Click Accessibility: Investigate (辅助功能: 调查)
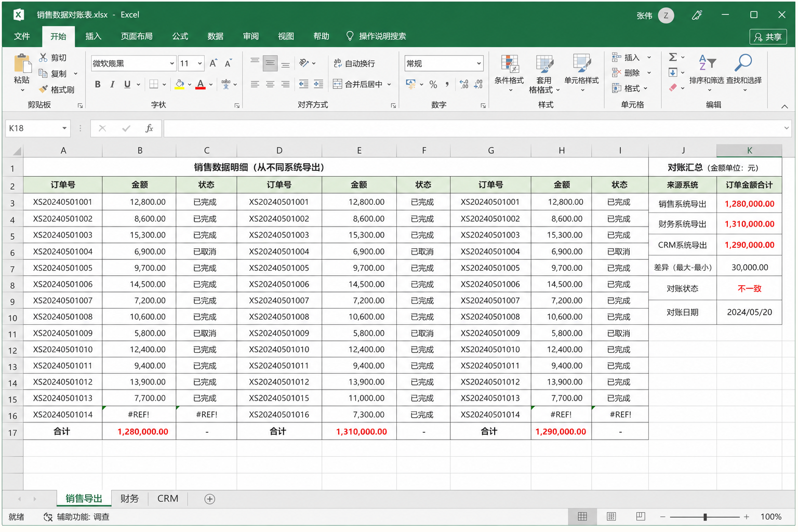Viewport: 798px width, 532px height. tap(76, 517)
